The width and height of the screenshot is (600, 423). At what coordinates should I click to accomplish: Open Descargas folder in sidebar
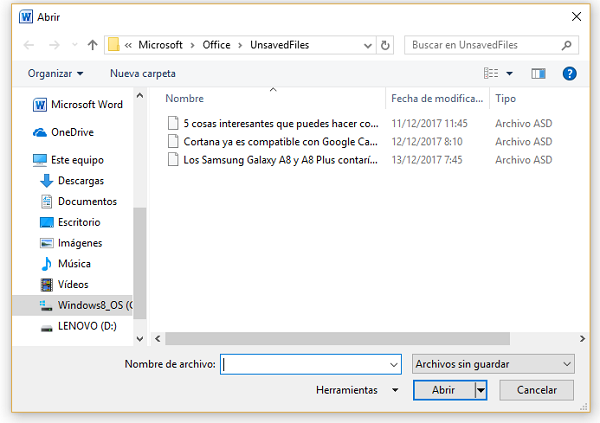(x=79, y=181)
